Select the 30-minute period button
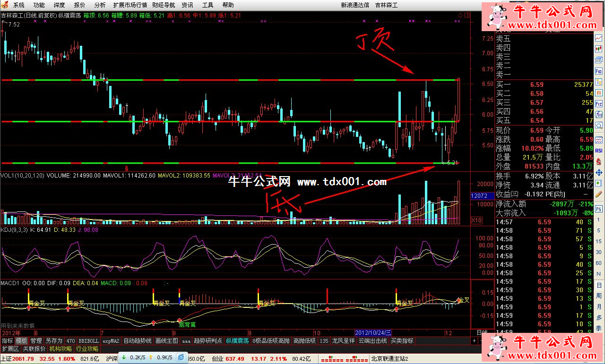This screenshot has height=364, width=605. pyautogui.click(x=599, y=252)
